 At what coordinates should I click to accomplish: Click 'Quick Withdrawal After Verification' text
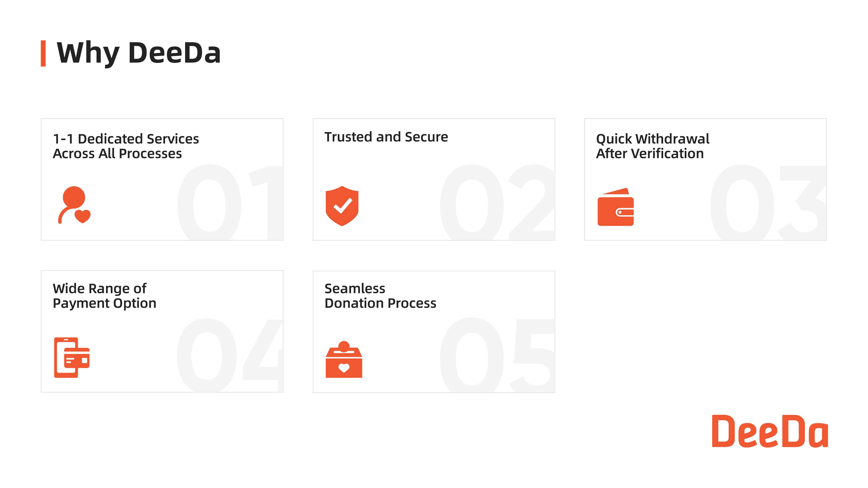653,146
